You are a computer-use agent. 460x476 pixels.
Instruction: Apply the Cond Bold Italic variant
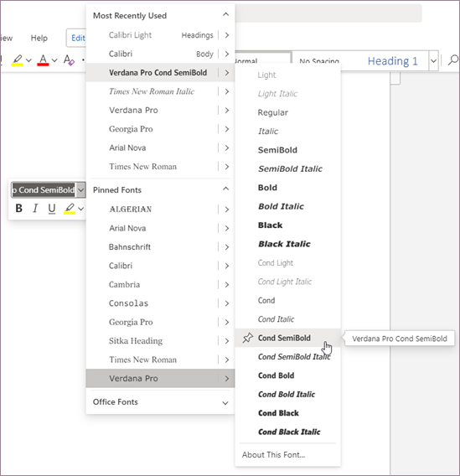pos(287,395)
